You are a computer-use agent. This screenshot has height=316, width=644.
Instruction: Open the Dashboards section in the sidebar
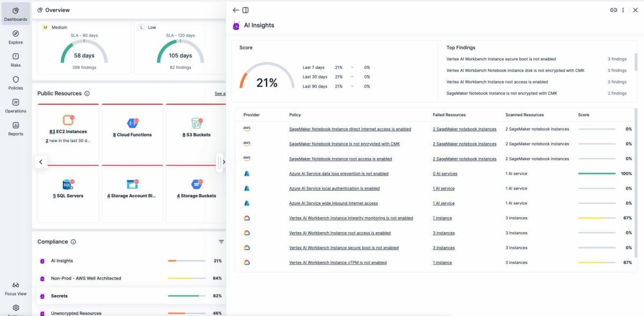16,13
